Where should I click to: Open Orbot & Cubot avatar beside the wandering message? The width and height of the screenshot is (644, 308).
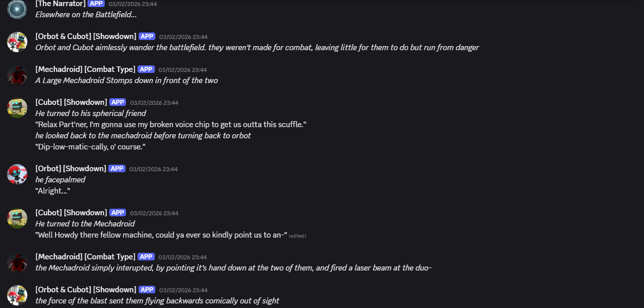point(17,42)
